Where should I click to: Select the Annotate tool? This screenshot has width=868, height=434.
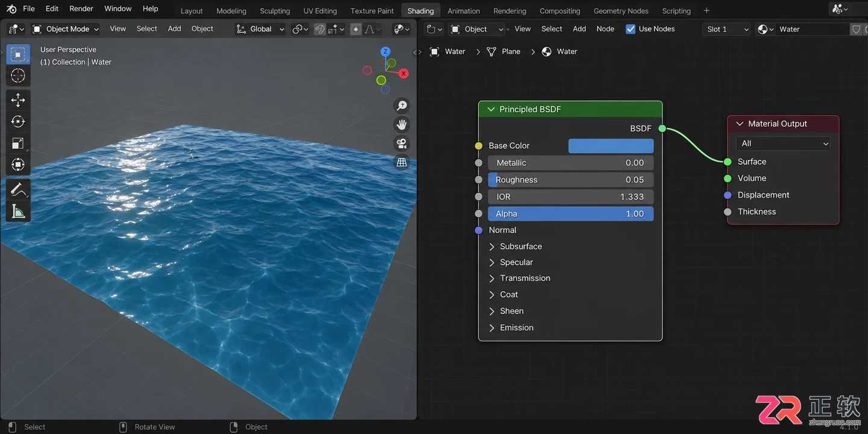(x=18, y=189)
